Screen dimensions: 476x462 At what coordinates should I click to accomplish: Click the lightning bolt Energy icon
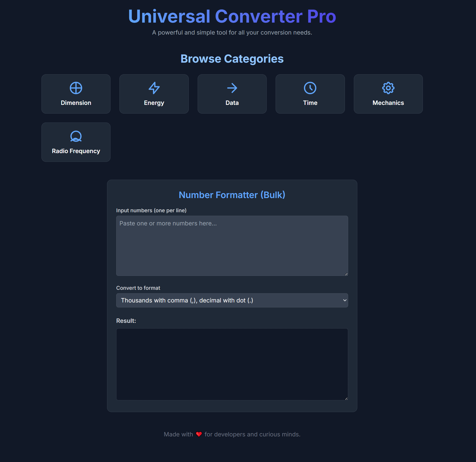click(x=154, y=88)
